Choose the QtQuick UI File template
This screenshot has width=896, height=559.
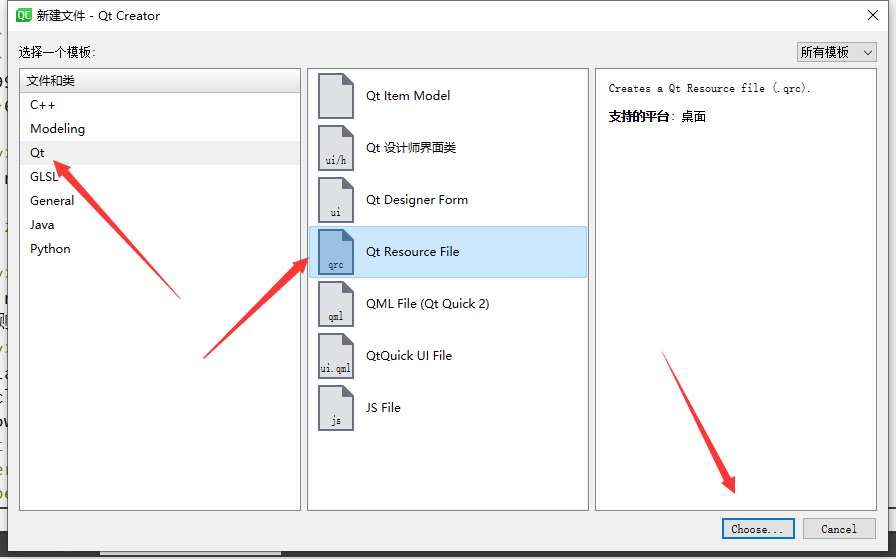(x=448, y=356)
